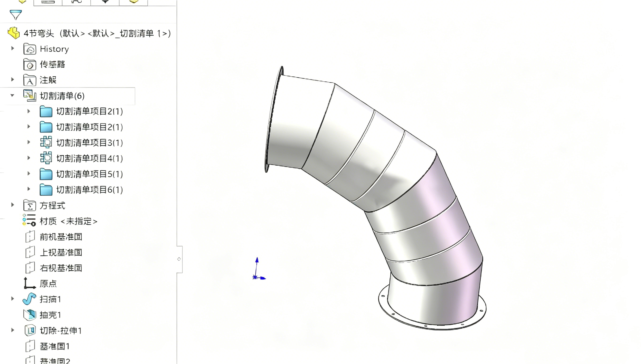Expand 切割清单项目6(1) in the tree
Image resolution: width=641 pixels, height=364 pixels.
pos(29,189)
